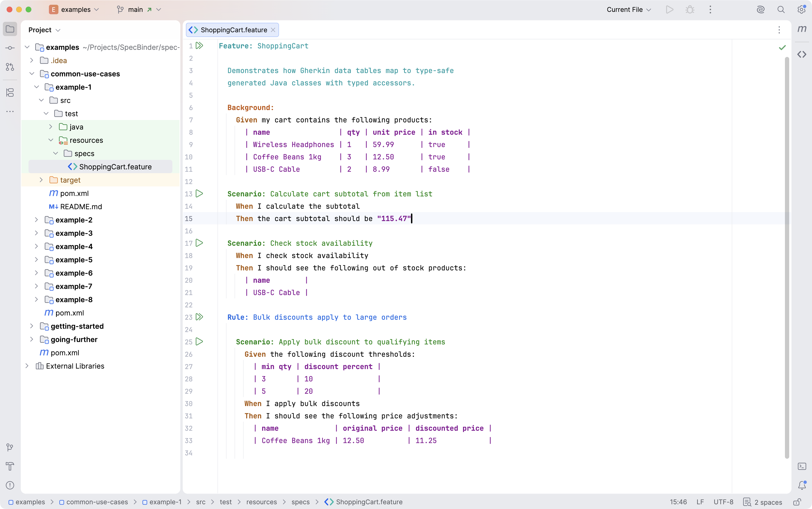The height and width of the screenshot is (509, 812).
Task: Close the ShoppingCart.feature tab
Action: pos(273,30)
